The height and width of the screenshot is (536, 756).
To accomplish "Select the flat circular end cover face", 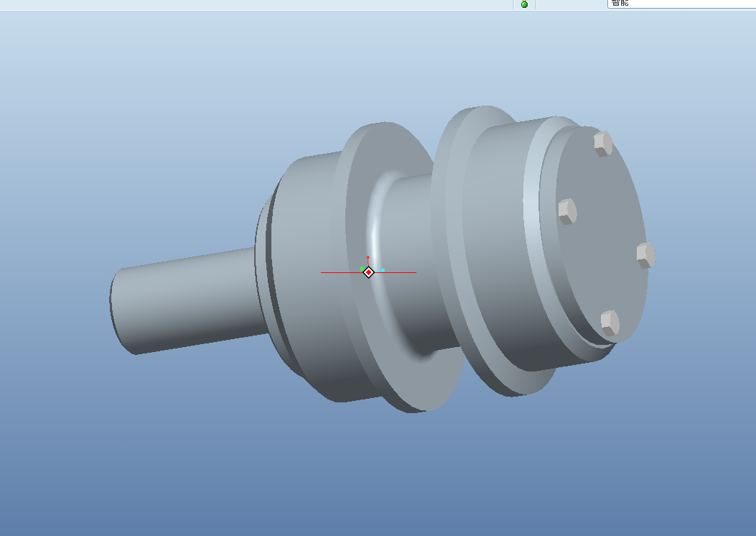I will 602,236.
